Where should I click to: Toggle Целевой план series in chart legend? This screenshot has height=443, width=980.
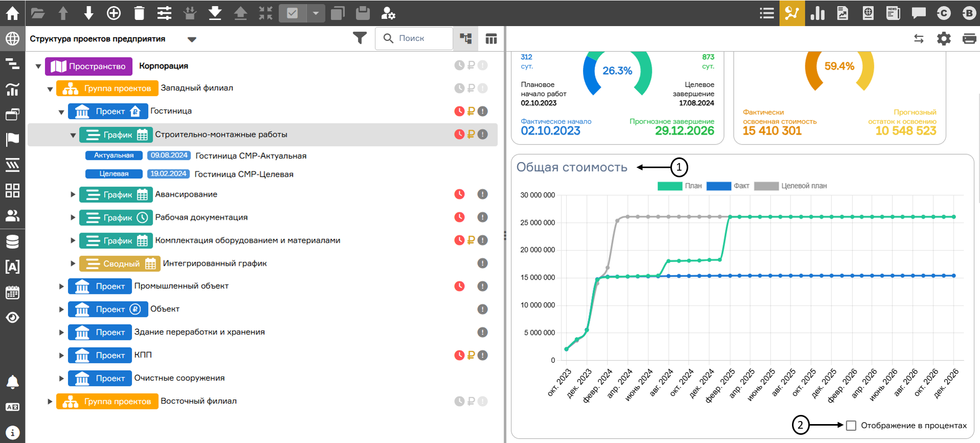point(790,186)
